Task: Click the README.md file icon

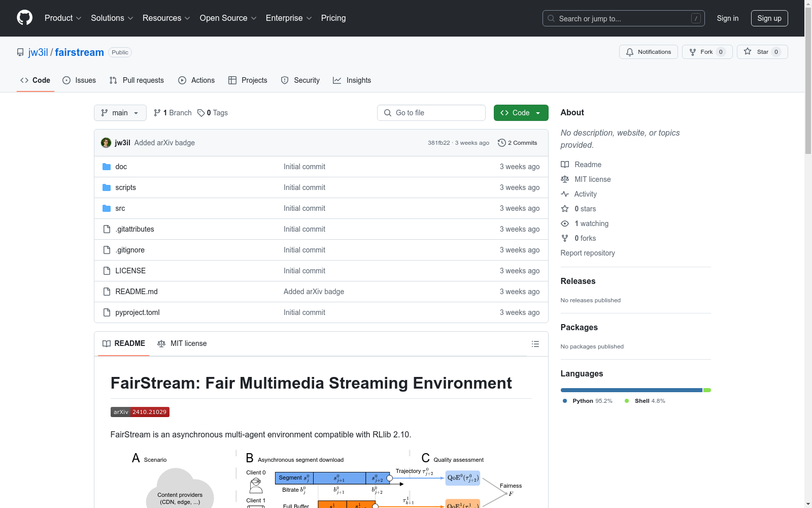Action: [107, 292]
